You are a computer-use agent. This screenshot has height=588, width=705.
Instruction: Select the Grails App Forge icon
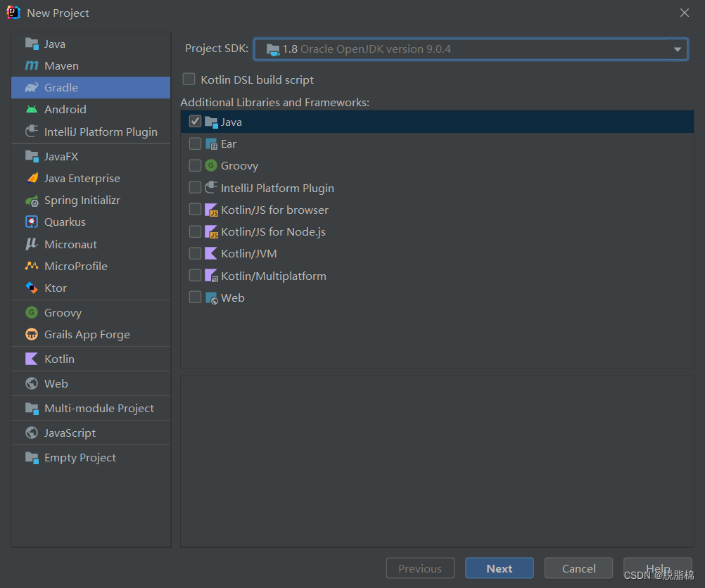click(x=31, y=335)
